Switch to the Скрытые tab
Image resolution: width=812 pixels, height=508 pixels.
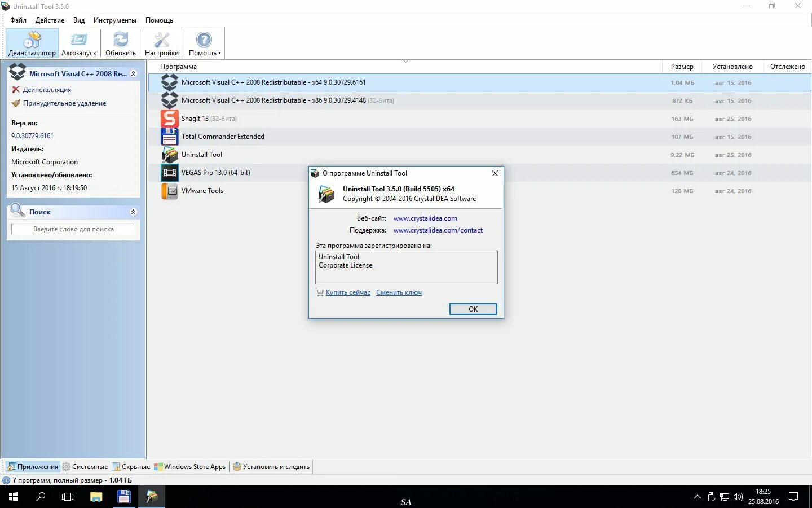[x=131, y=467]
